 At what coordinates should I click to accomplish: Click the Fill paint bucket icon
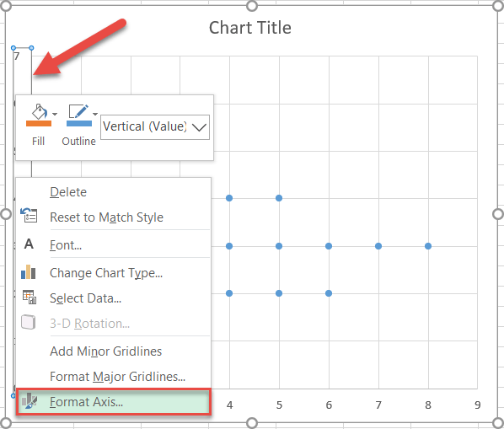pyautogui.click(x=39, y=112)
